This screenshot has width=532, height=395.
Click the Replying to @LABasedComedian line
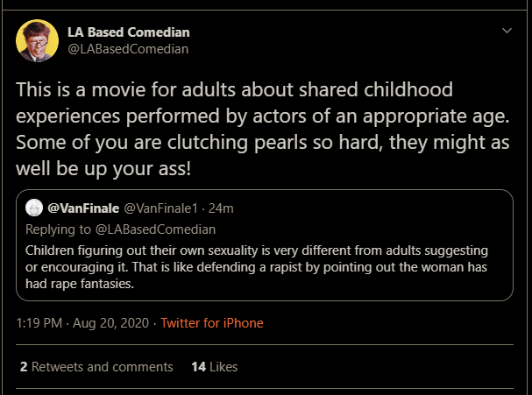click(x=120, y=229)
